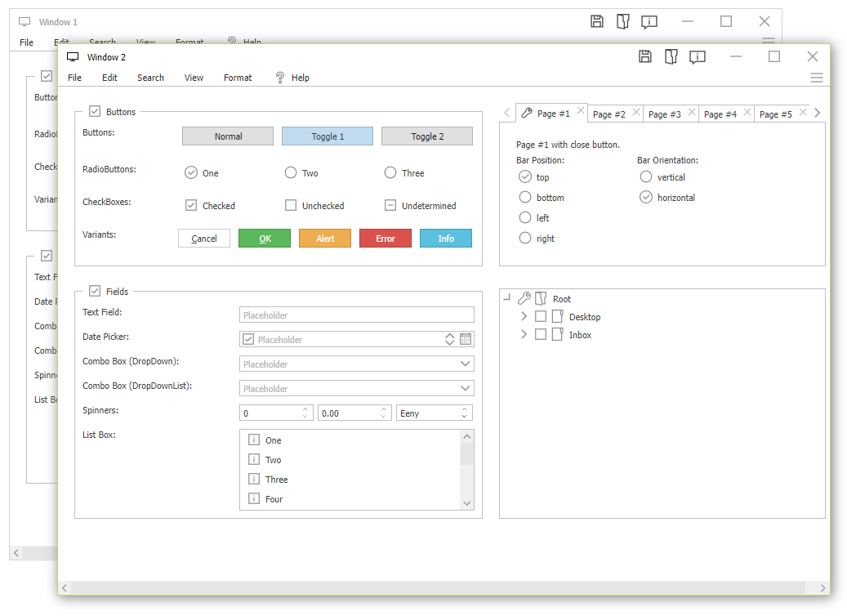
Task: Toggle the Undetermined checkbox
Action: (x=390, y=205)
